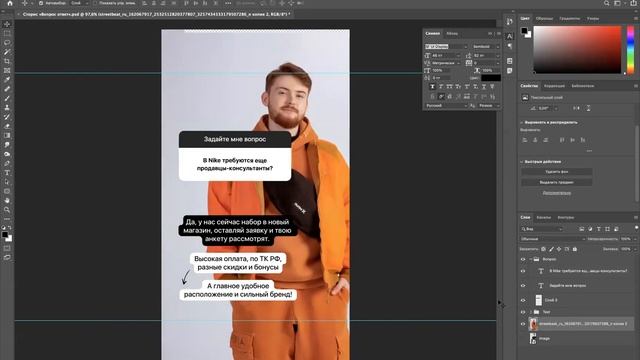Viewport: 640px width, 360px height.
Task: Click the 'Выделить предмет' button
Action: click(557, 182)
